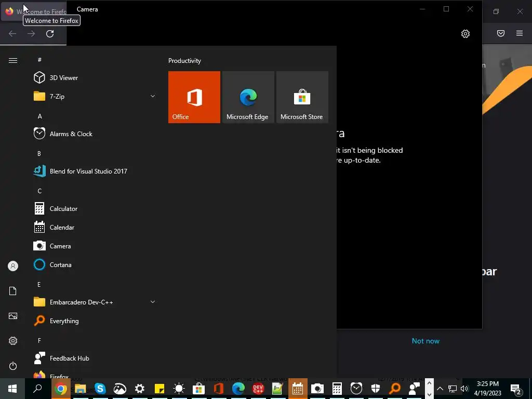This screenshot has width=532, height=399.
Task: Open network icon in system tray
Action: [453, 389]
